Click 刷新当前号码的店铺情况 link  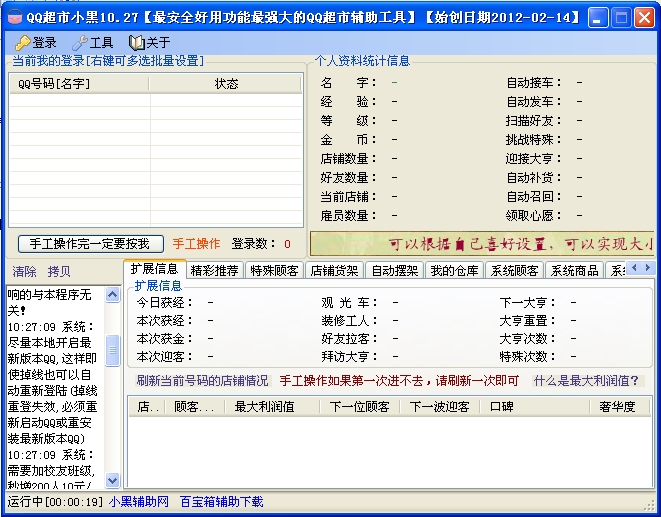pyautogui.click(x=202, y=381)
